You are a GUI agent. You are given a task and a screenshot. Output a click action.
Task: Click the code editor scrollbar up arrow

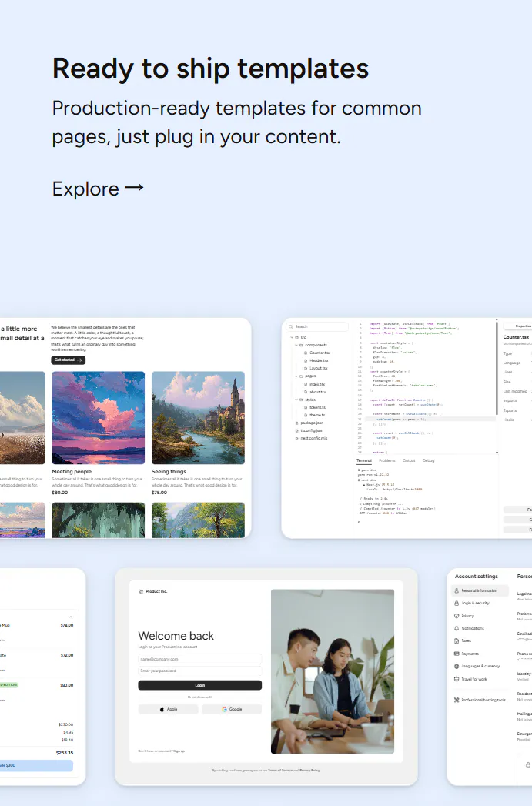pos(497,320)
